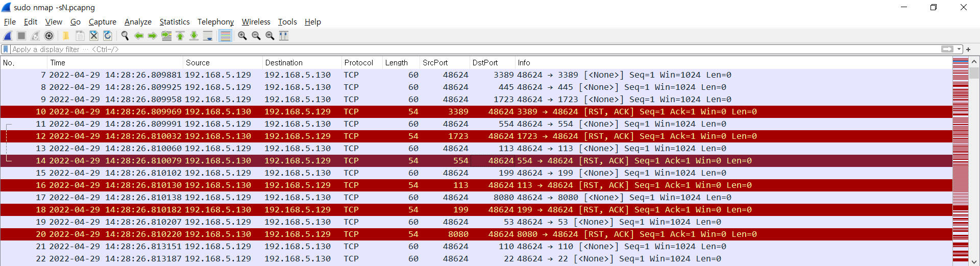This screenshot has height=266, width=980.
Task: Select packet 19 to port 53
Action: [476, 222]
